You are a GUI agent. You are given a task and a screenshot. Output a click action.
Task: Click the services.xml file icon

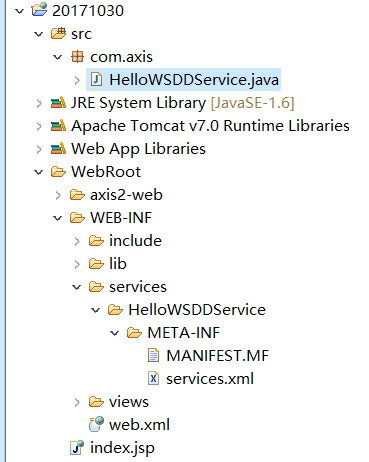click(153, 379)
